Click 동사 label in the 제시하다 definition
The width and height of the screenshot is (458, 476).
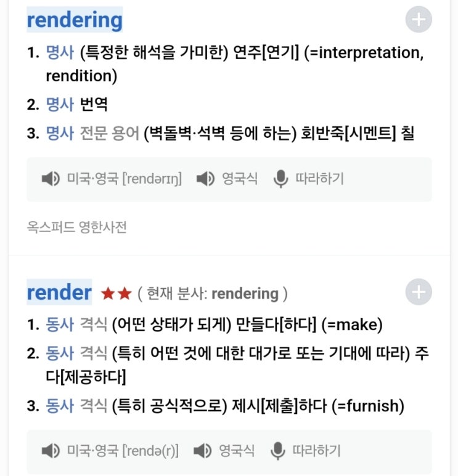(60, 406)
